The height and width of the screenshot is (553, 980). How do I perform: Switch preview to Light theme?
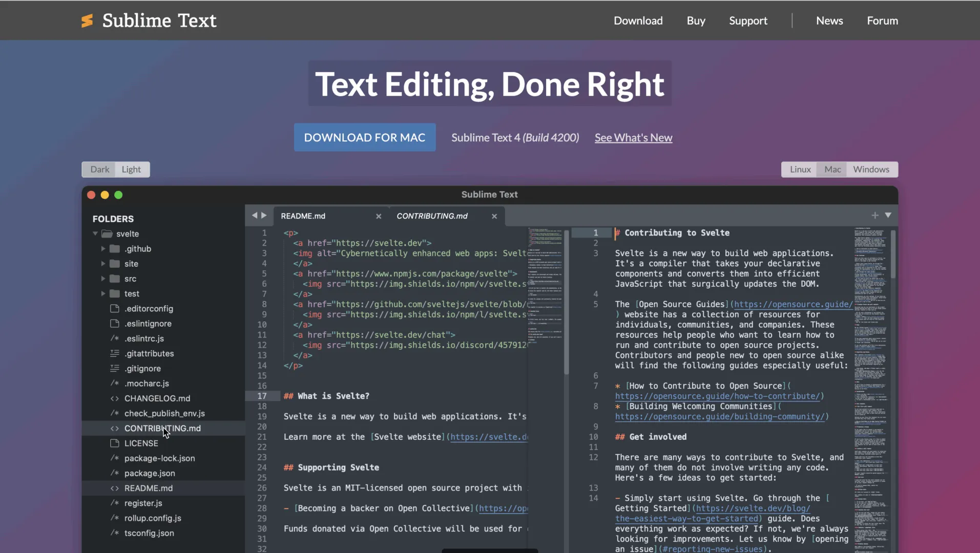pos(131,169)
